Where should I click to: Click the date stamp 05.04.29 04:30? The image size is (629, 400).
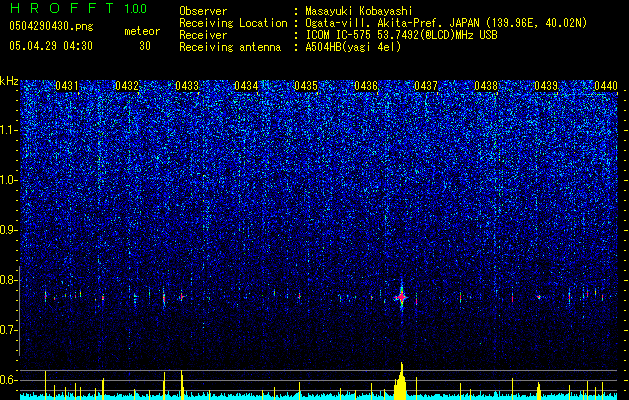51,46
